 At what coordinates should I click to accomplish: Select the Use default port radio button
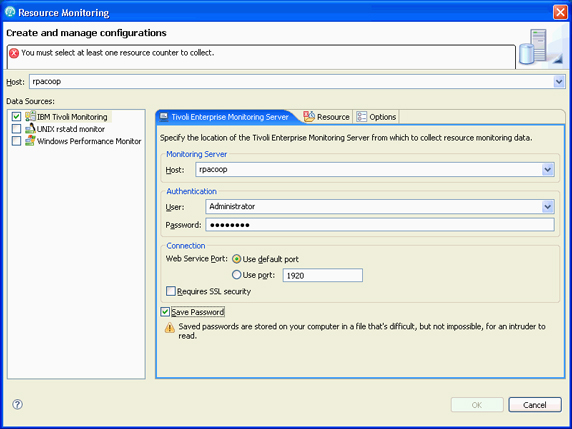tap(237, 259)
